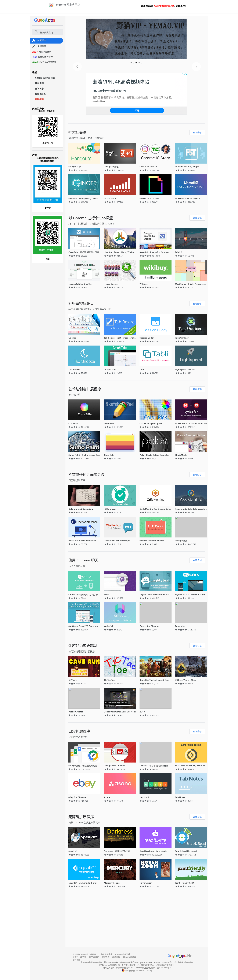Open the Mercury Reader extension tile
Image resolution: width=238 pixels, height=980 pixels.
coord(120,869)
